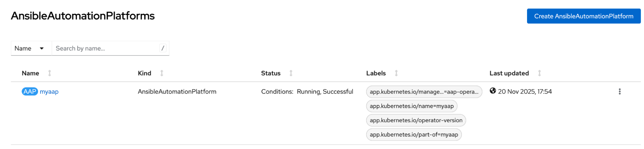Sort table by Labels column
This screenshot has height=149, width=644.
396,73
